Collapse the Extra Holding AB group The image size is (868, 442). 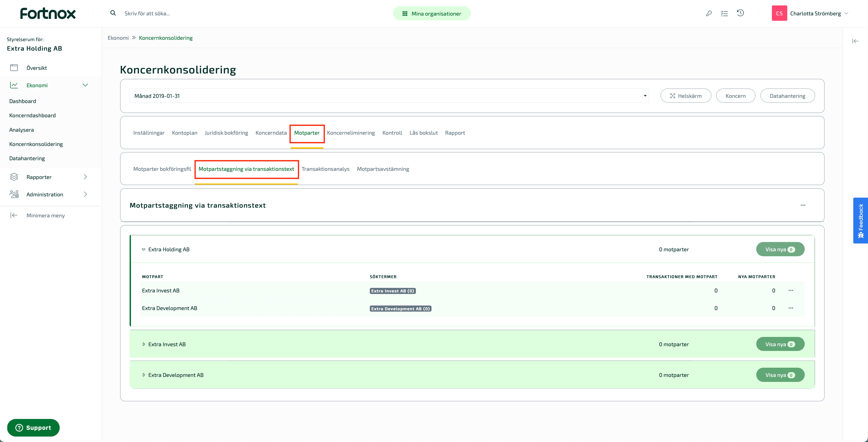pyautogui.click(x=144, y=249)
